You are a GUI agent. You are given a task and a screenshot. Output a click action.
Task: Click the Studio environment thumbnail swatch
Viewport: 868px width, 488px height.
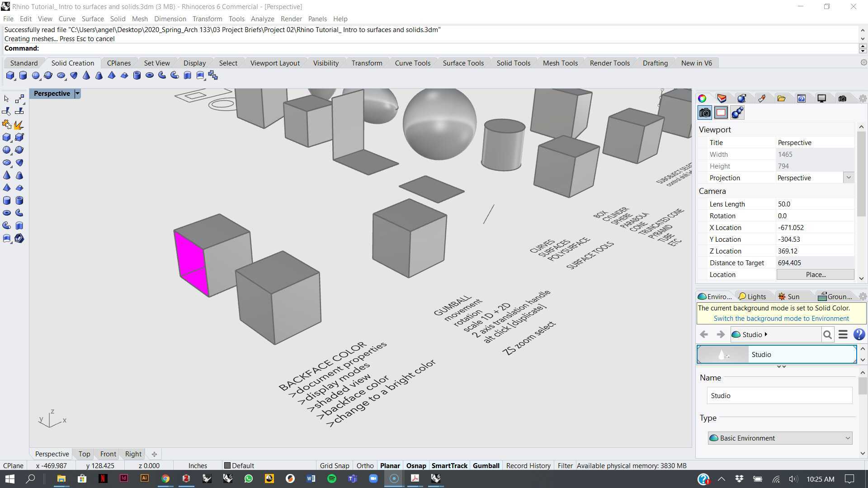(722, 354)
